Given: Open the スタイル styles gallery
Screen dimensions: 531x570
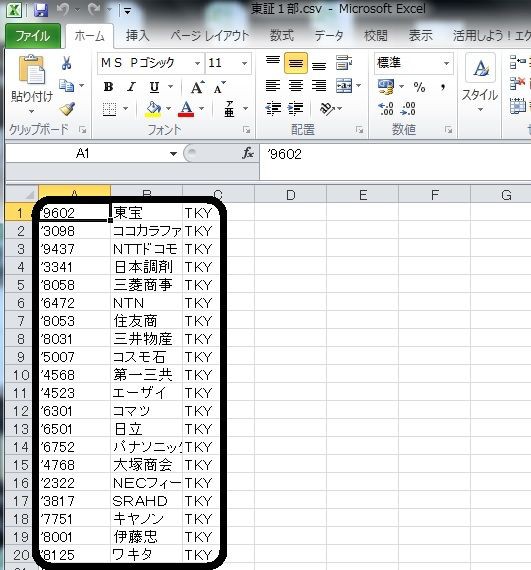Looking at the screenshot, I should pyautogui.click(x=480, y=84).
